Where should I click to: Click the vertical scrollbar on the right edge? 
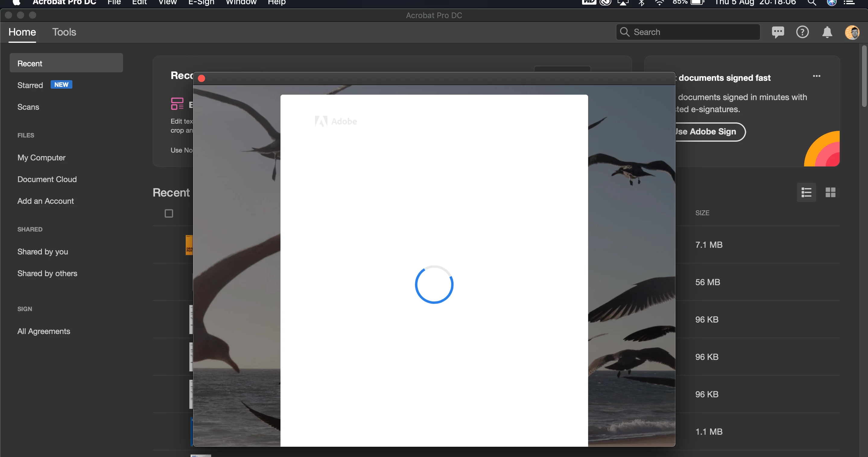864,77
